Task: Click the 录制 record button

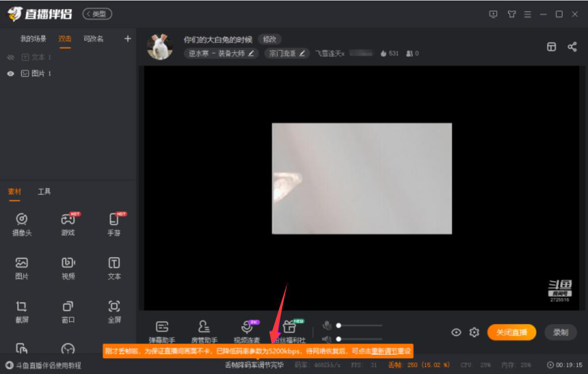Action: click(x=561, y=332)
